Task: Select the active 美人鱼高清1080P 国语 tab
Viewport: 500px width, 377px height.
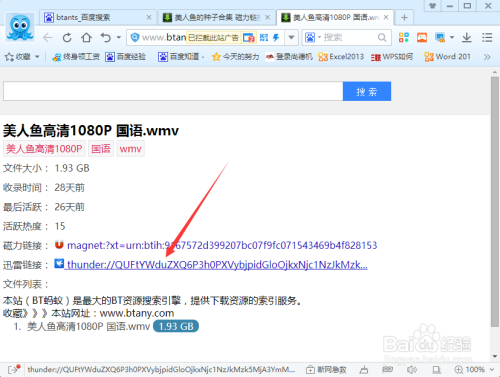Action: 335,17
